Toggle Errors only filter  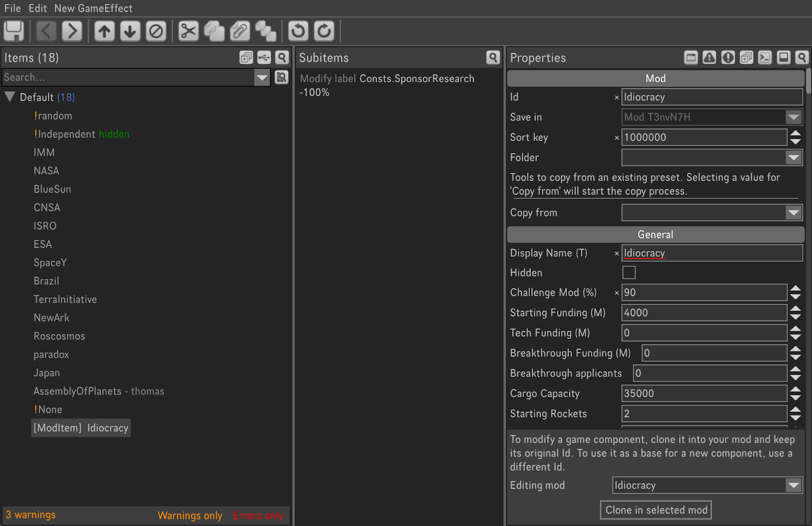pos(258,515)
